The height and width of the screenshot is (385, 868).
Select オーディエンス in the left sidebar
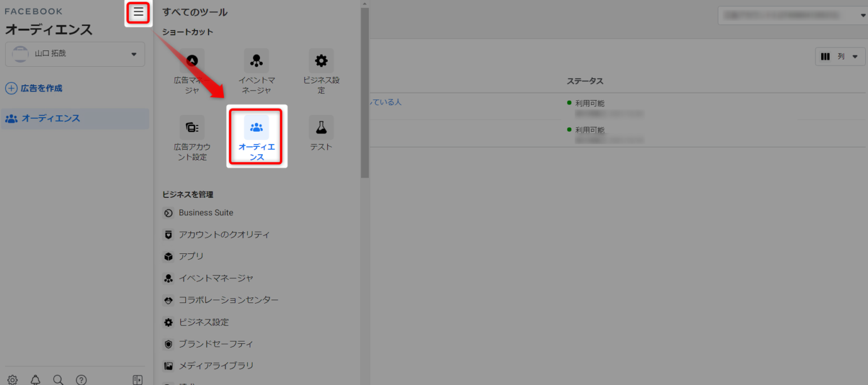coord(75,119)
